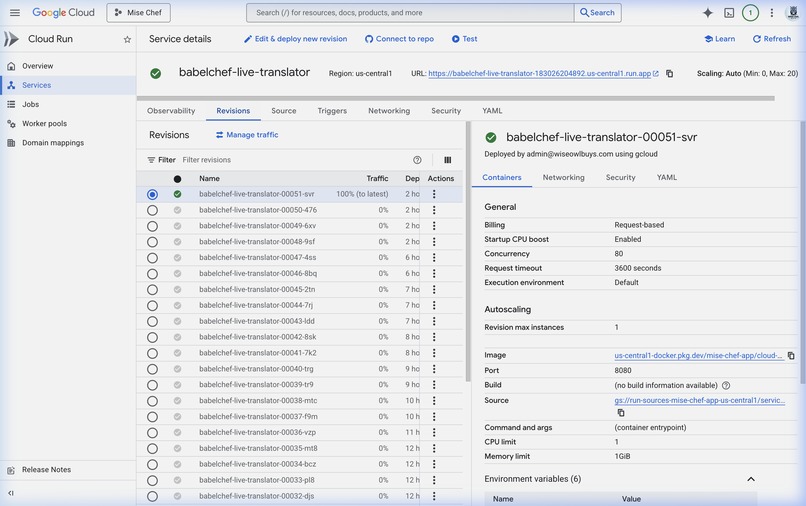Open the service Security tab
806x506 pixels.
[x=446, y=111]
